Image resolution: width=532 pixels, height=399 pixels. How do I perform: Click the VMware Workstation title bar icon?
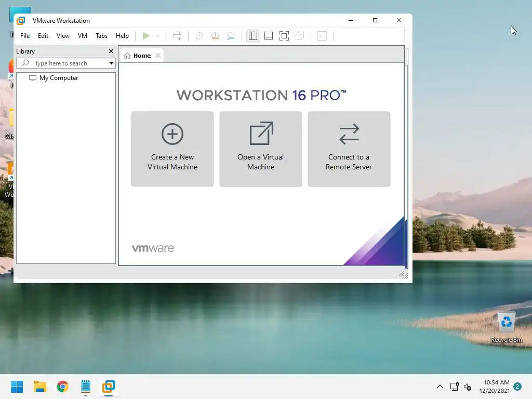tap(21, 21)
